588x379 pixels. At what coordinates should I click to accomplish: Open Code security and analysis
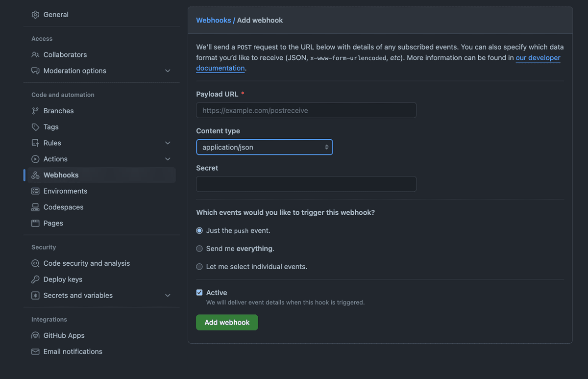[x=86, y=263]
